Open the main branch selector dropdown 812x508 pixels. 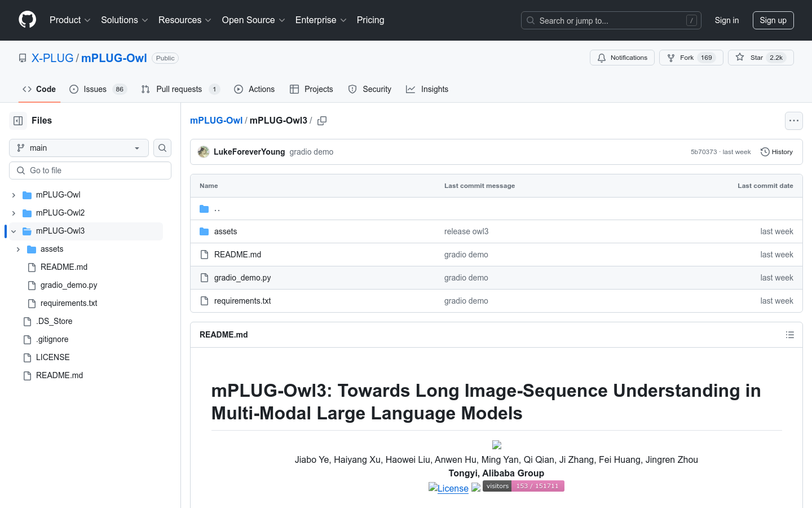79,148
